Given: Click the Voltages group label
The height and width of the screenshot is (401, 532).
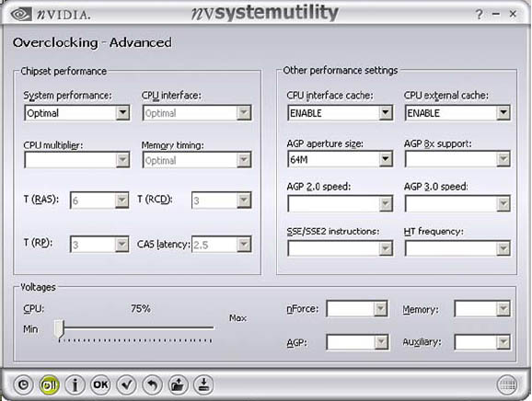Looking at the screenshot, I should point(38,287).
